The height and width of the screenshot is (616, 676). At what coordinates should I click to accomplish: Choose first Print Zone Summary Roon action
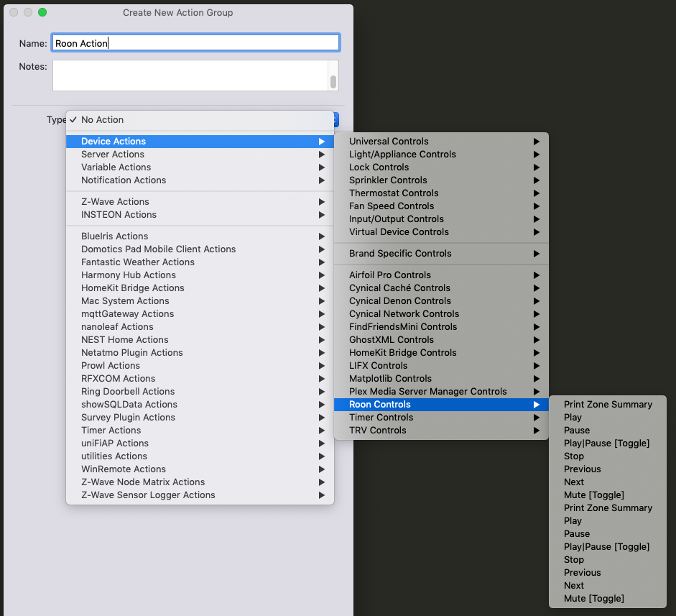608,405
